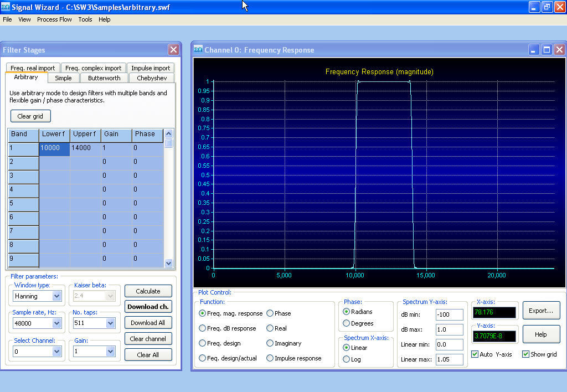Switch to the Simple tab
Screen dimensions: 567x392
coord(63,78)
